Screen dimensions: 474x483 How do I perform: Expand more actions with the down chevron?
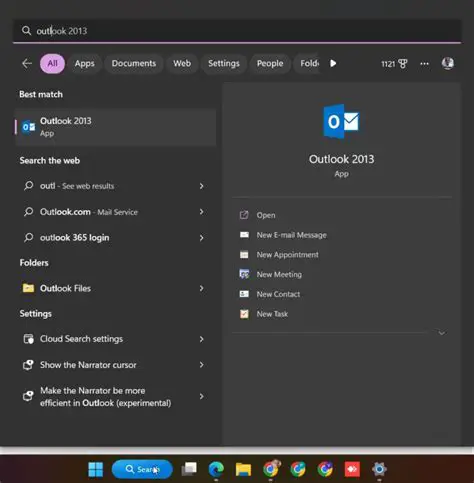point(442,333)
